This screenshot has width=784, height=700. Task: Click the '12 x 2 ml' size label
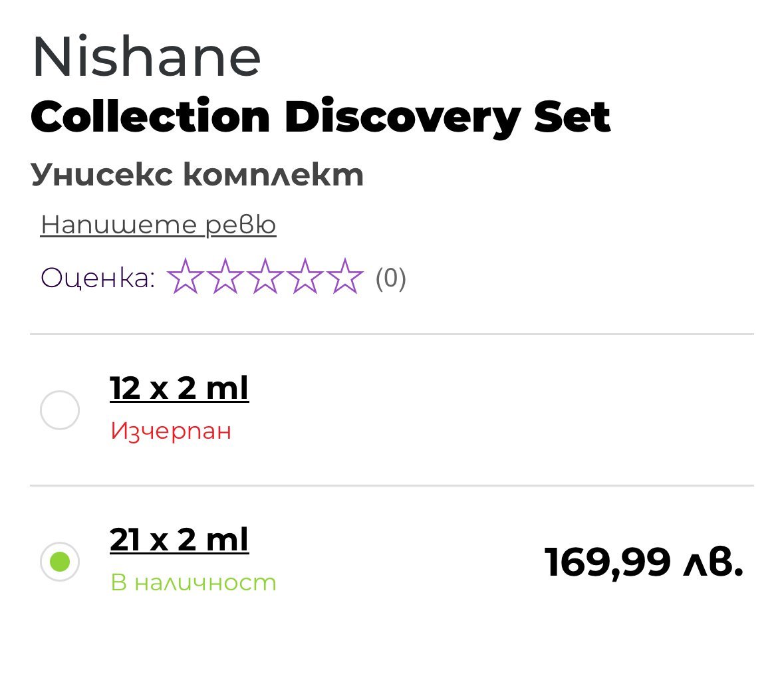[179, 388]
